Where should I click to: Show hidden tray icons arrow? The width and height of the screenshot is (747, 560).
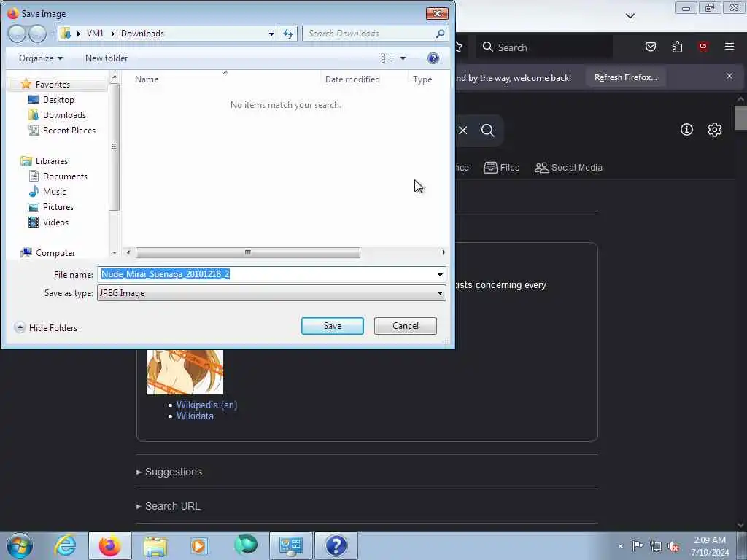(x=620, y=547)
